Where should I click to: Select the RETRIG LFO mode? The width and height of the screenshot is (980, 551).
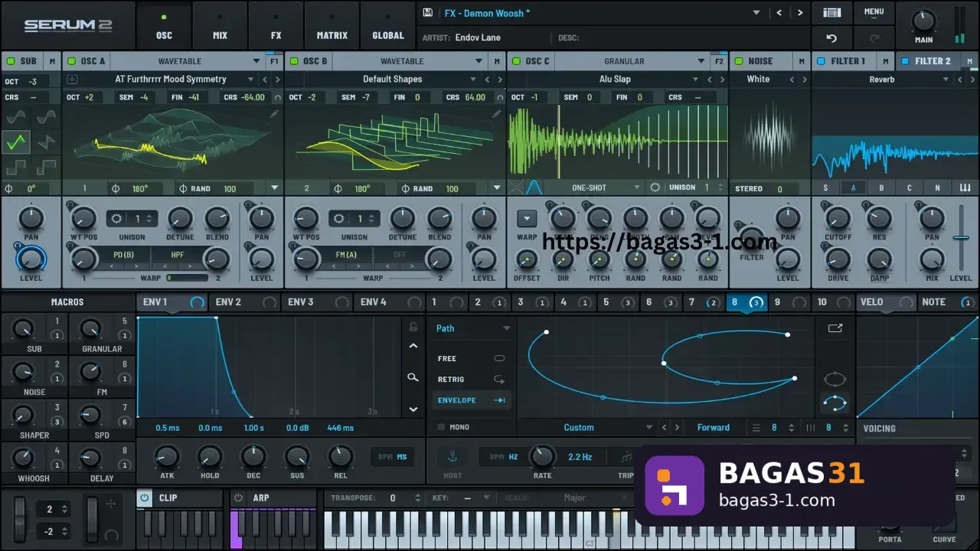[471, 380]
